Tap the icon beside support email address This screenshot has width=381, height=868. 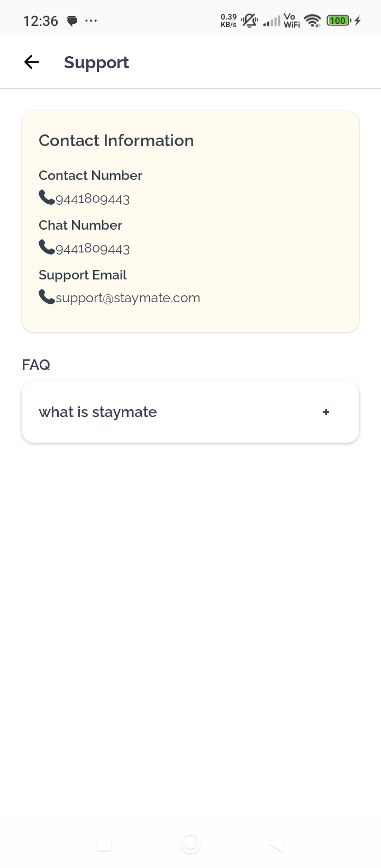47,297
